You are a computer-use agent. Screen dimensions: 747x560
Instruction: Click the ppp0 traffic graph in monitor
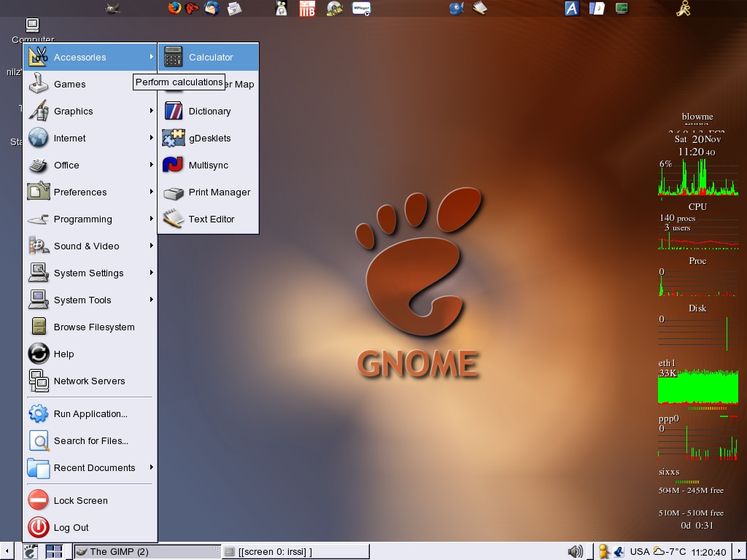(698, 442)
